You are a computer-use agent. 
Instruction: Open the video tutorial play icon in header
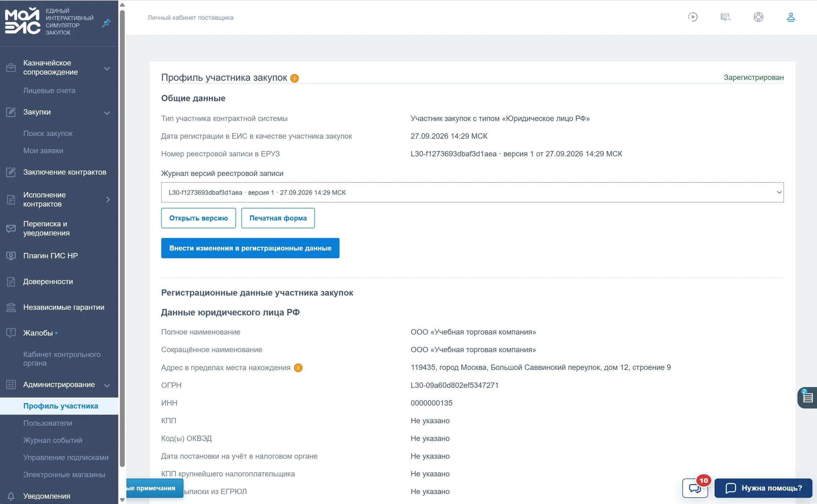(x=693, y=17)
